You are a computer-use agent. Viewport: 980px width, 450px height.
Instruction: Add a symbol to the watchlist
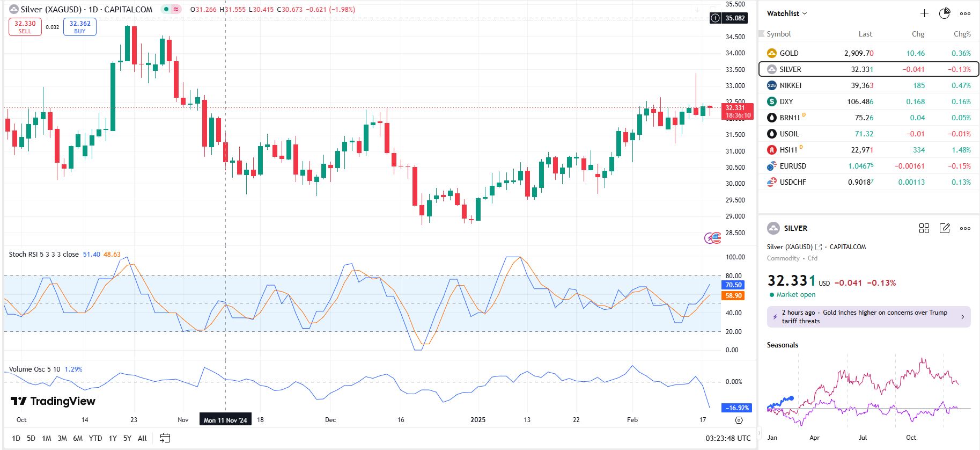point(924,13)
